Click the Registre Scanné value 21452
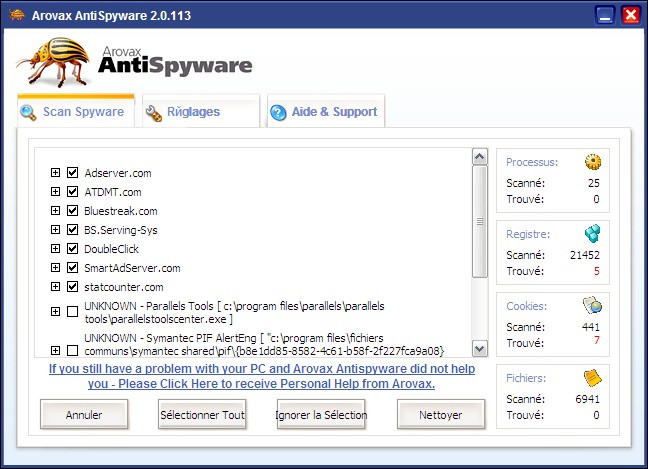648x469 pixels. pos(585,255)
